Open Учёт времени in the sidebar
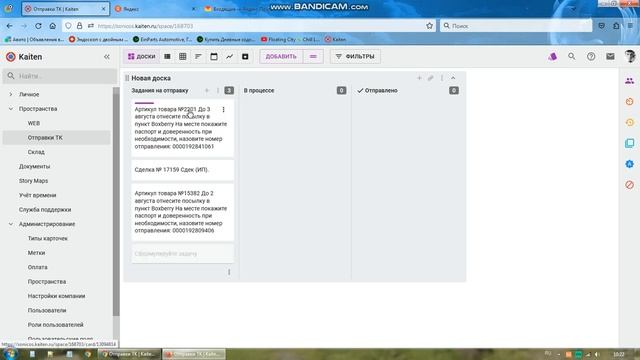This screenshot has width=640, height=360. pos(38,195)
